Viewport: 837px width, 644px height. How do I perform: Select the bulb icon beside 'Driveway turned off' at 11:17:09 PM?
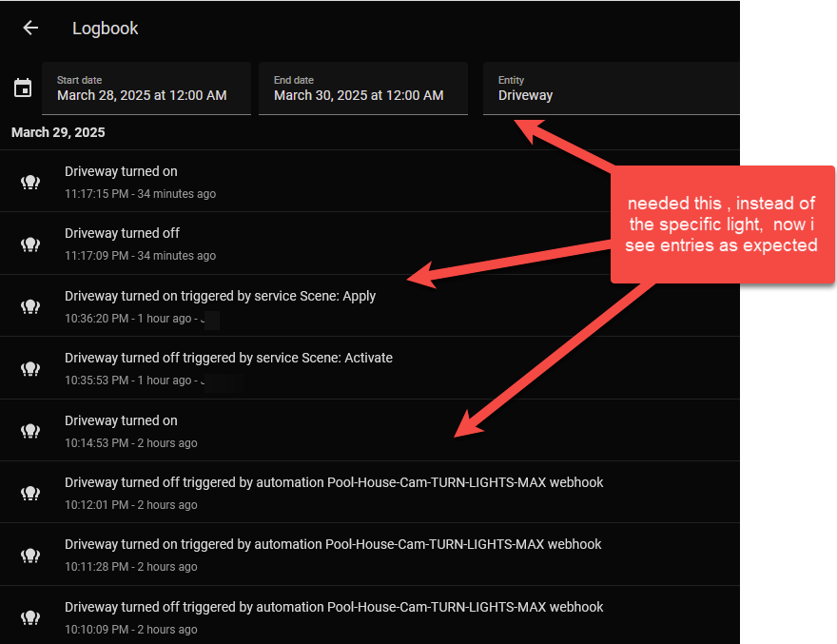tap(29, 244)
